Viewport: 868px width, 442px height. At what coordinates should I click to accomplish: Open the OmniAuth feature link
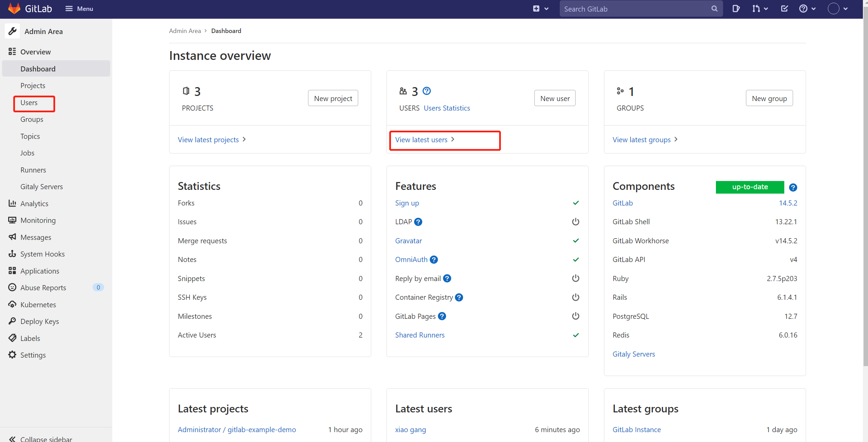[x=411, y=259]
